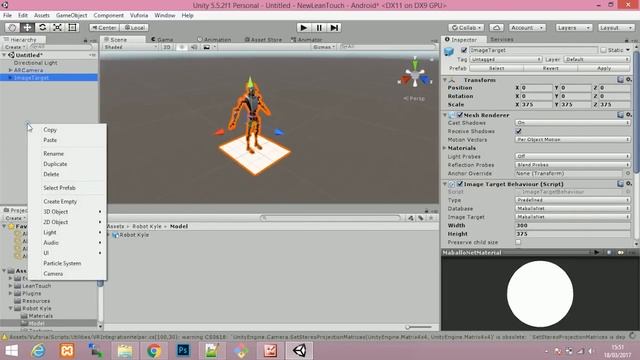The width and height of the screenshot is (640, 360).
Task: Switch to the Game tab
Action: pos(162,40)
